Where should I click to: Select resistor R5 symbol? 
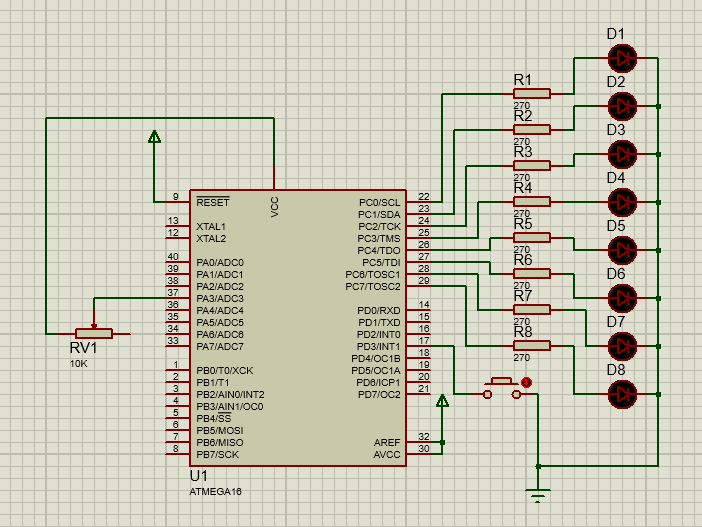click(x=532, y=238)
